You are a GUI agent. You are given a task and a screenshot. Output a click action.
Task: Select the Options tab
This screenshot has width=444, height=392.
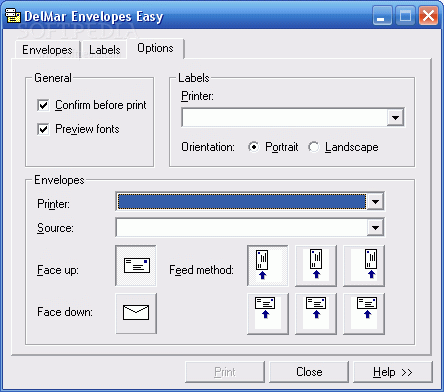click(x=155, y=48)
